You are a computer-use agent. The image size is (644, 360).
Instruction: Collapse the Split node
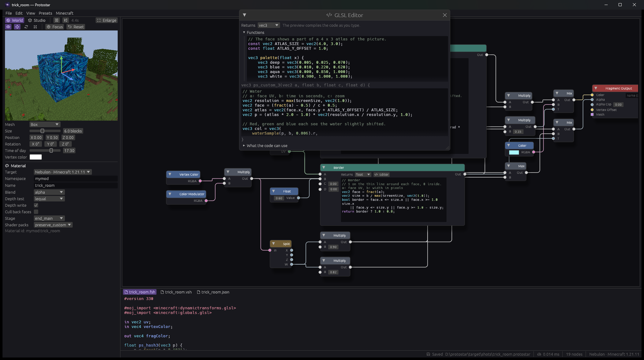click(274, 244)
